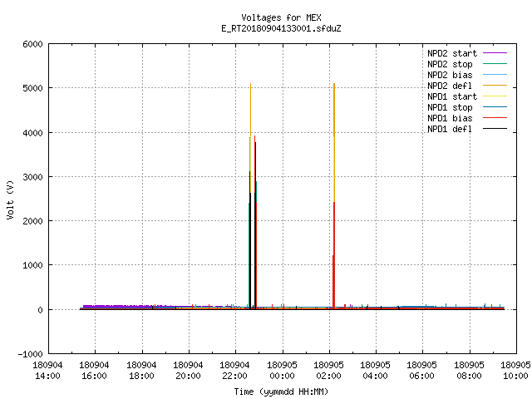Viewport: 532px width, 399px height.
Task: Click the '180905 00:00' x-axis tick label
Action: (x=282, y=371)
